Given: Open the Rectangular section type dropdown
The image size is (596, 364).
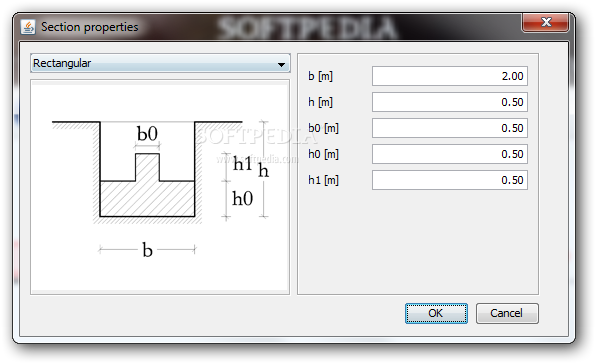Looking at the screenshot, I should (x=160, y=63).
